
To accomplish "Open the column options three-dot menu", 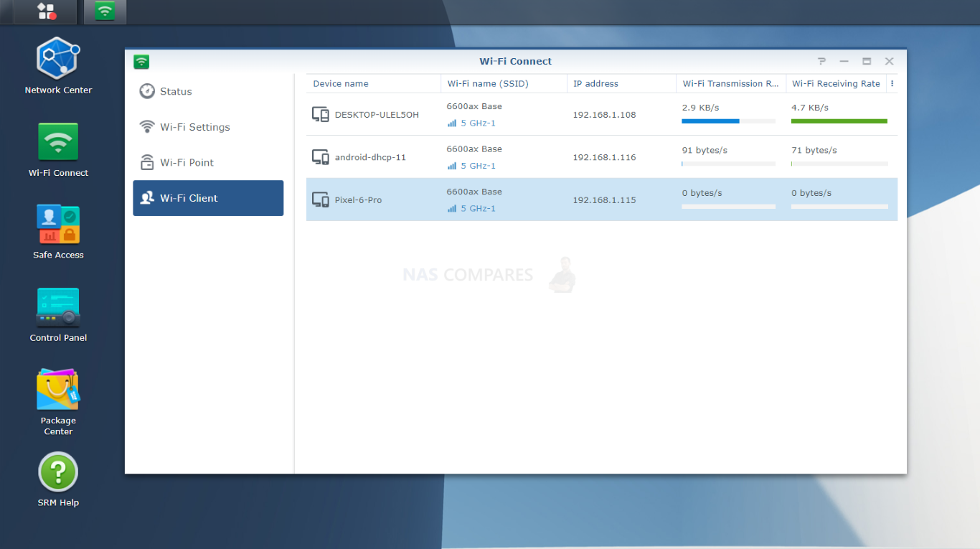I will click(892, 83).
